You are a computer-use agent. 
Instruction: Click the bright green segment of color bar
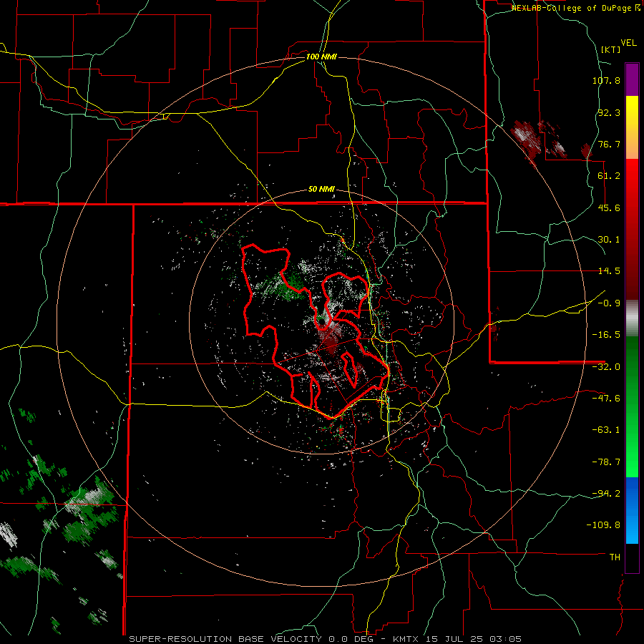tap(632, 444)
